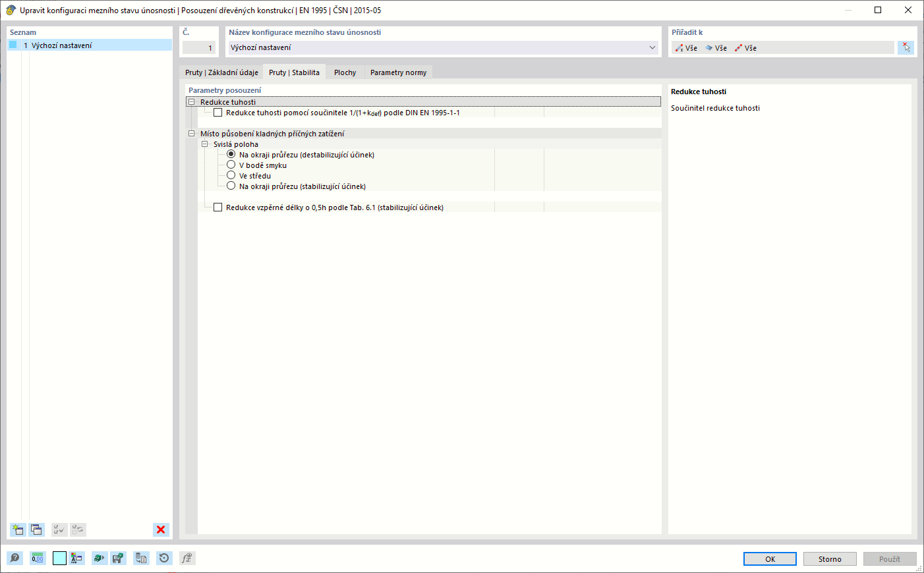
Task: Collapse Místo působení kladných příčných zatížení group
Action: click(192, 134)
